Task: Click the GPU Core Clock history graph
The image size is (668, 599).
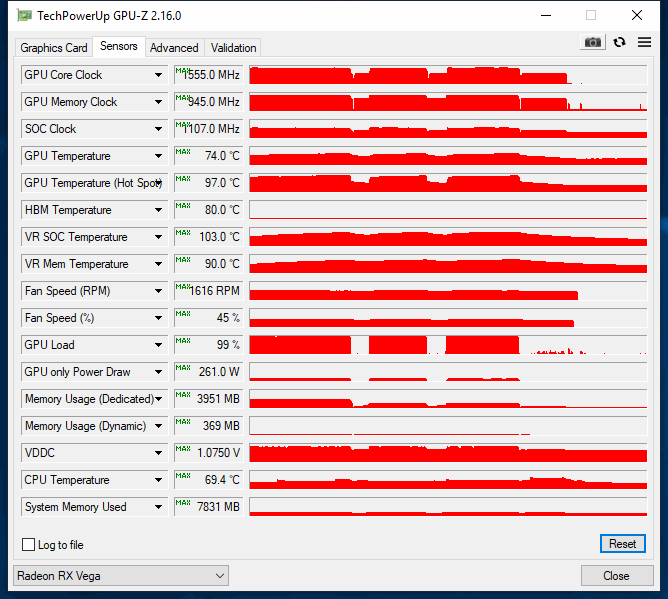Action: pyautogui.click(x=448, y=75)
